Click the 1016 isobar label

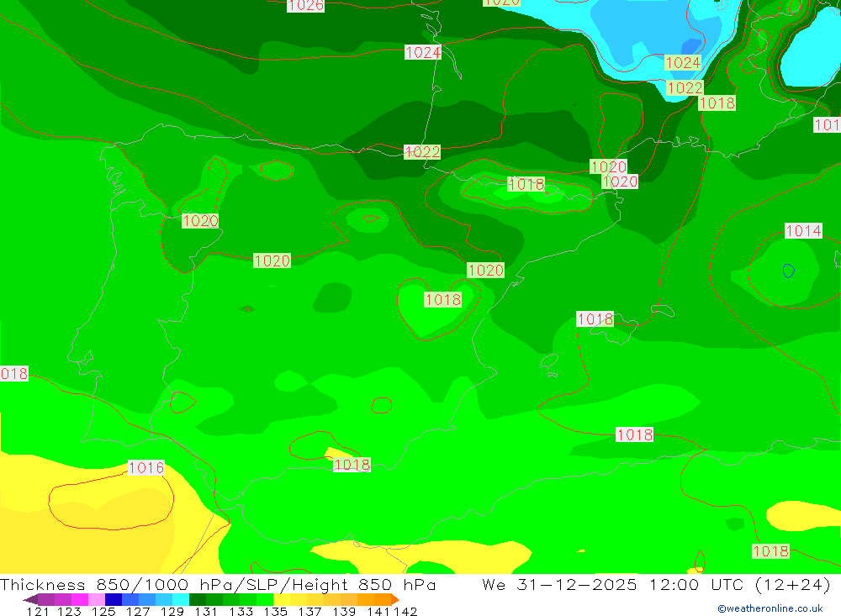pos(145,467)
